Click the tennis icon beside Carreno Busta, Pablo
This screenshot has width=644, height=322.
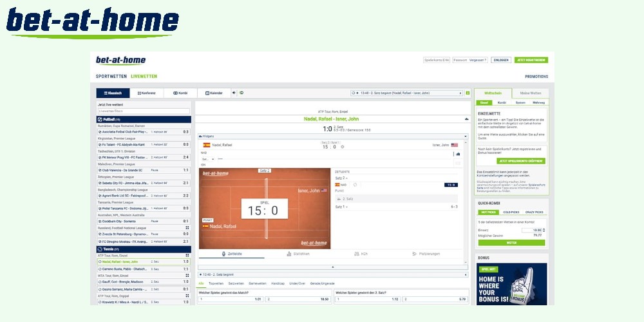click(x=100, y=269)
